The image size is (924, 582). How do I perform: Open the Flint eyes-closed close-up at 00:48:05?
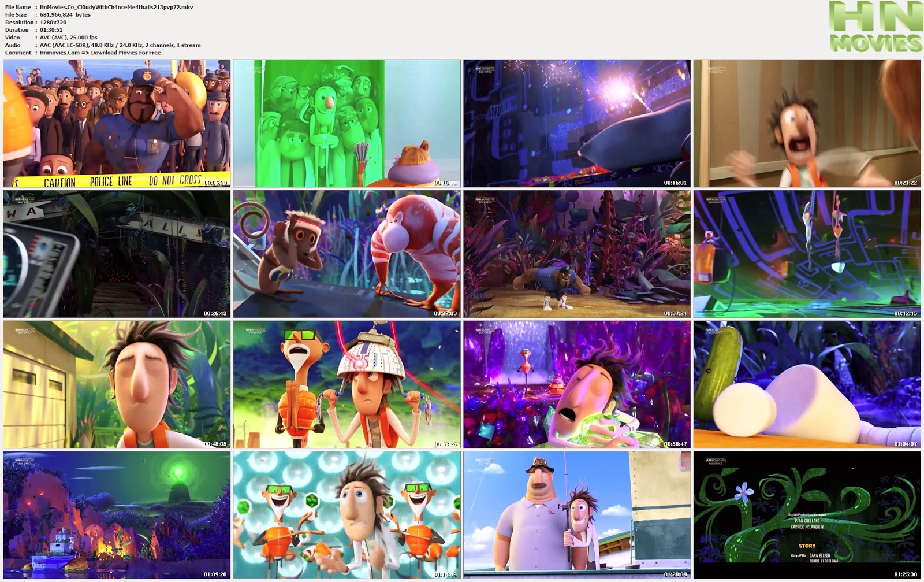pyautogui.click(x=117, y=385)
